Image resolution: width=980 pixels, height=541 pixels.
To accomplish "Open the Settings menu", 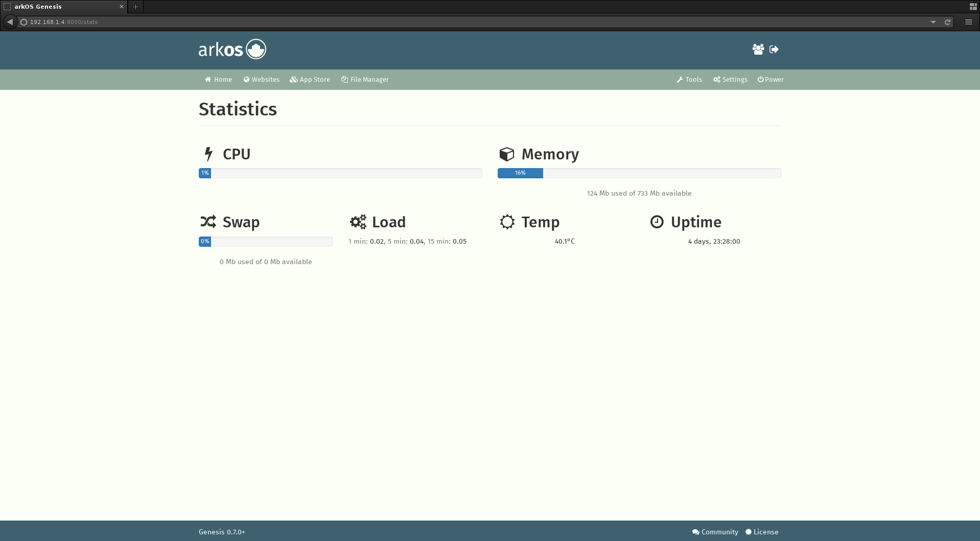I will (730, 80).
